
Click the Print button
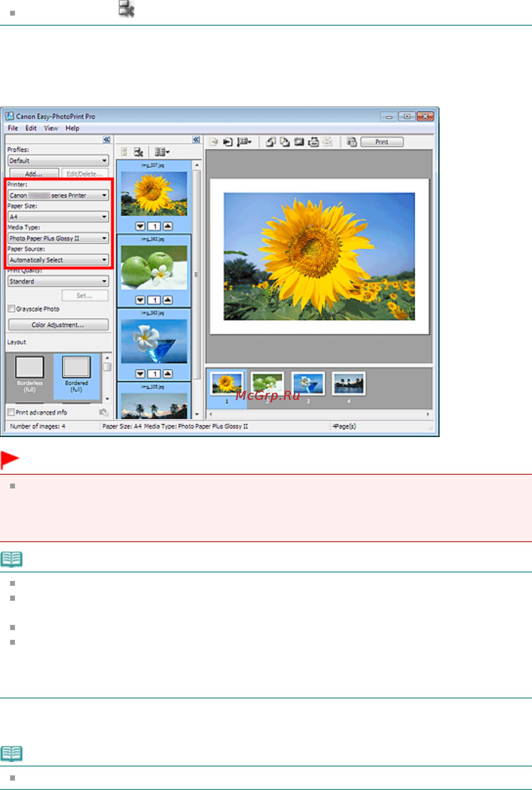(382, 142)
